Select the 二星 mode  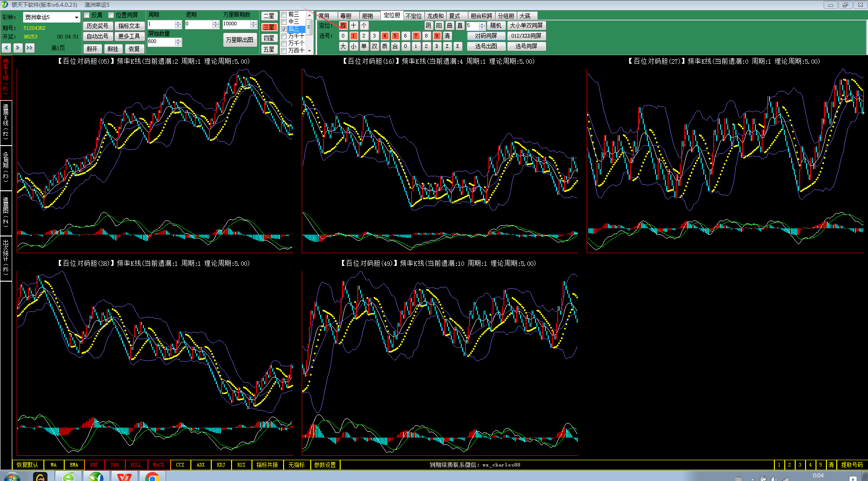point(269,16)
